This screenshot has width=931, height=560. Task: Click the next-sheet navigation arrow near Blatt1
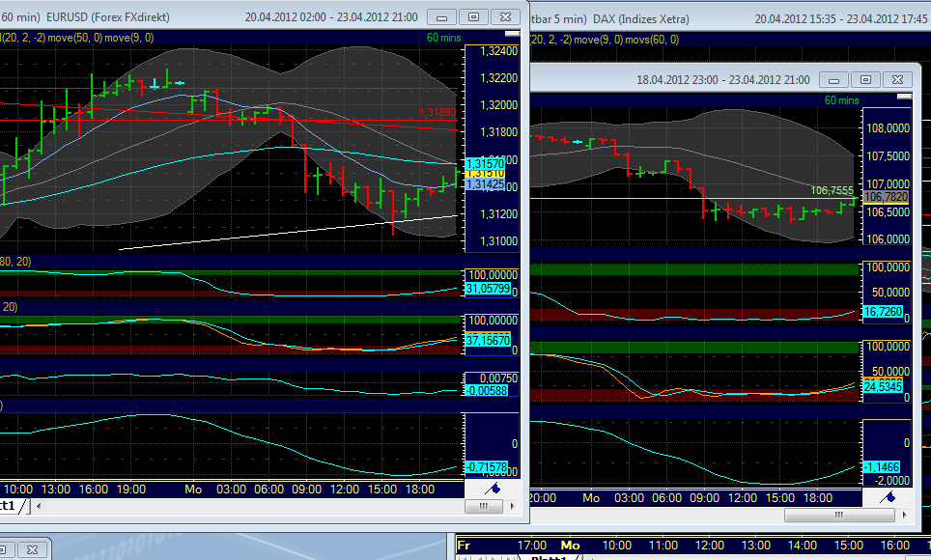tap(495, 558)
